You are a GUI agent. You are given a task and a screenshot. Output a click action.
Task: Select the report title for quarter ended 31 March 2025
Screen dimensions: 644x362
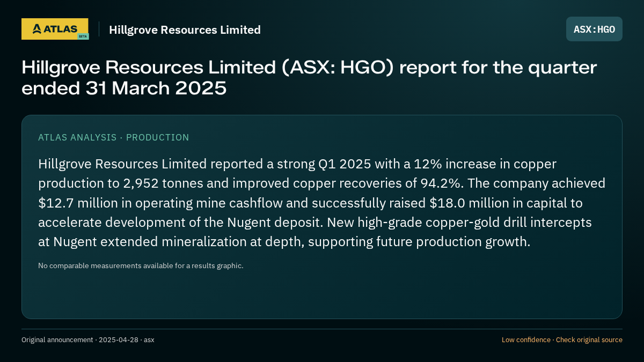(309, 78)
